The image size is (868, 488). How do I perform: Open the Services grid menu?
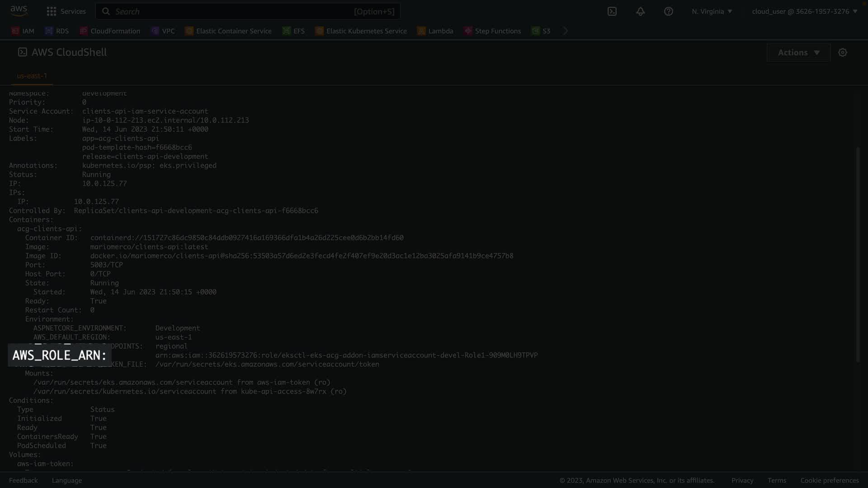pyautogui.click(x=66, y=11)
